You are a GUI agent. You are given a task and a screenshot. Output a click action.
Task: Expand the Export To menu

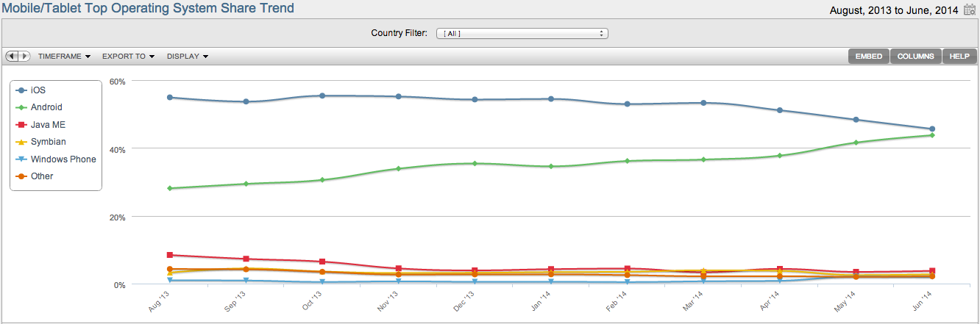click(128, 57)
